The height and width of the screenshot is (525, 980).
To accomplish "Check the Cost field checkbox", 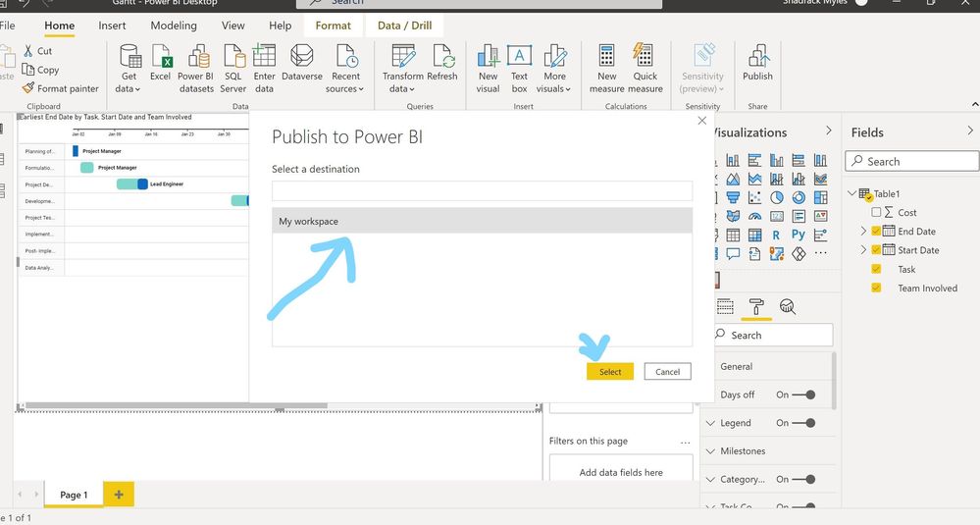I will click(x=876, y=213).
